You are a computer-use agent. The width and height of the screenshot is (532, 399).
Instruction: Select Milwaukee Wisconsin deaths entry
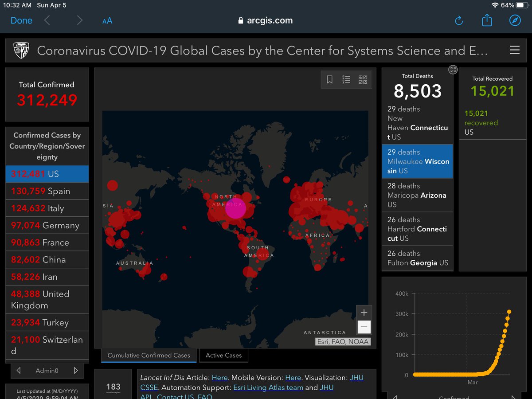pos(418,161)
